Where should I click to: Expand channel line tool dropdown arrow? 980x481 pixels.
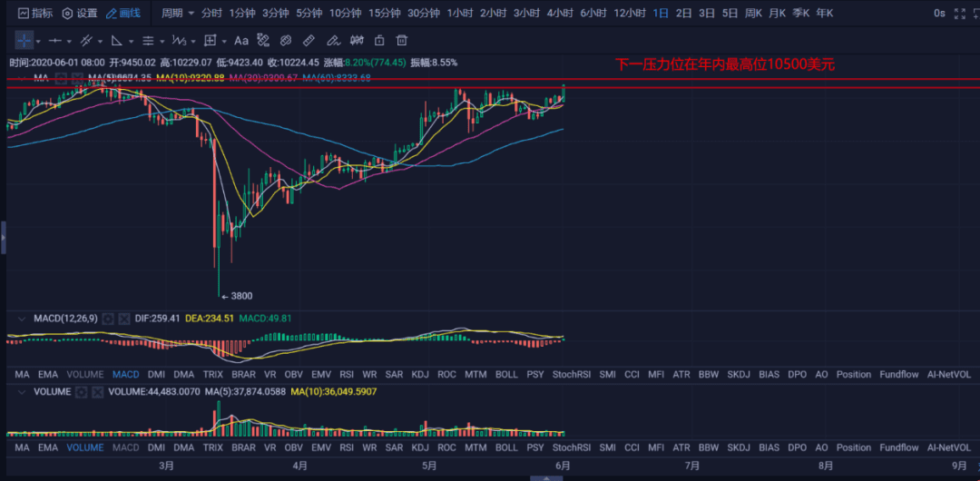pyautogui.click(x=100, y=41)
